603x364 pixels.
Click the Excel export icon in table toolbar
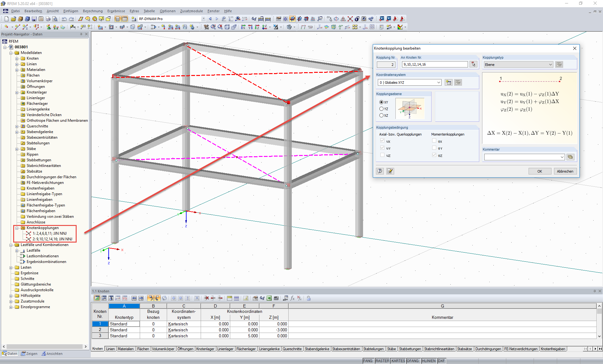[x=269, y=298]
